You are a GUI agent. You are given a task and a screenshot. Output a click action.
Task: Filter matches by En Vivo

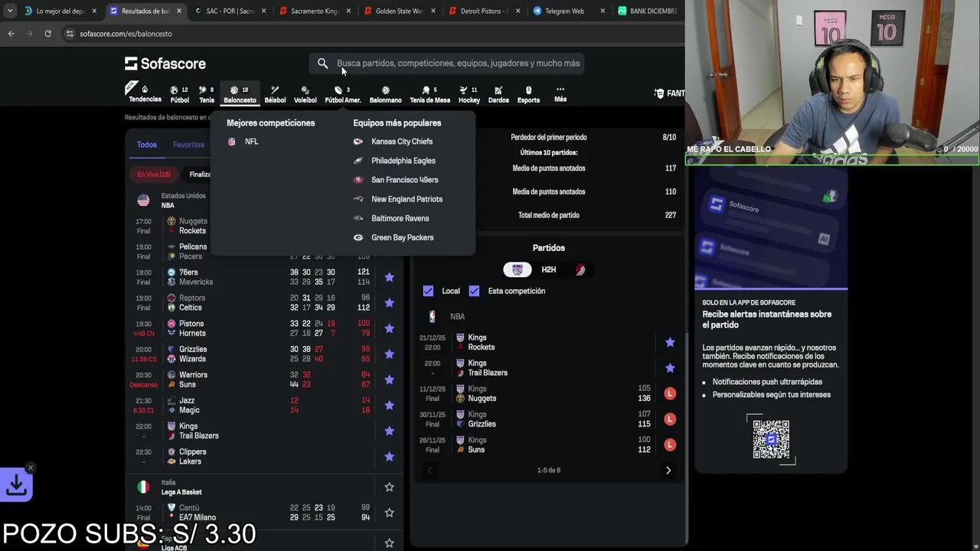(x=154, y=174)
